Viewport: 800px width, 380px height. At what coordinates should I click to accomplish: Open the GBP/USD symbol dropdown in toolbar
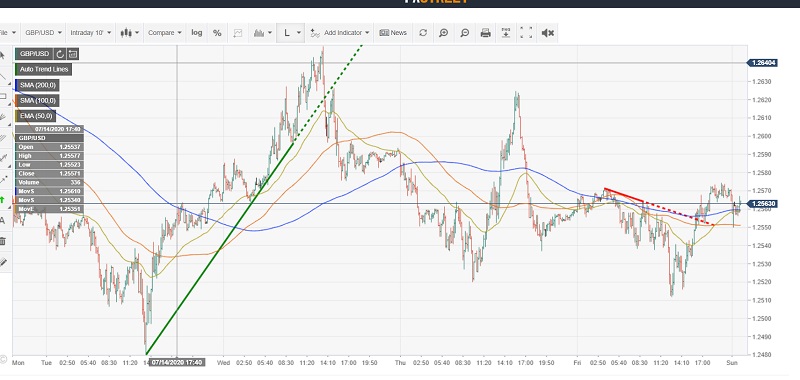(x=43, y=33)
